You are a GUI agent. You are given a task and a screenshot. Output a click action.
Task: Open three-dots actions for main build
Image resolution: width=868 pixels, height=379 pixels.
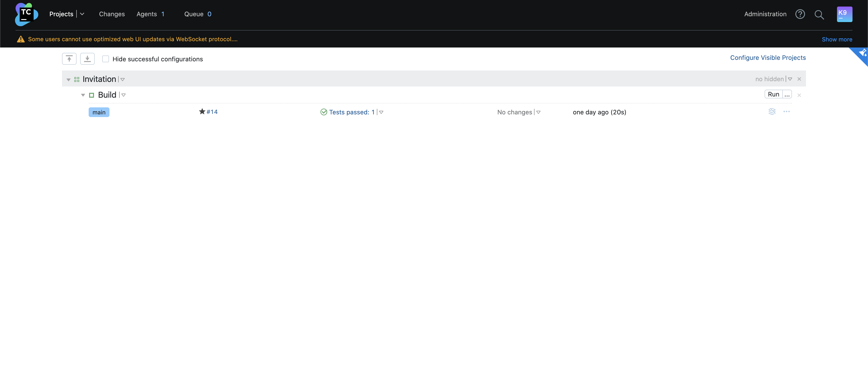(x=786, y=112)
